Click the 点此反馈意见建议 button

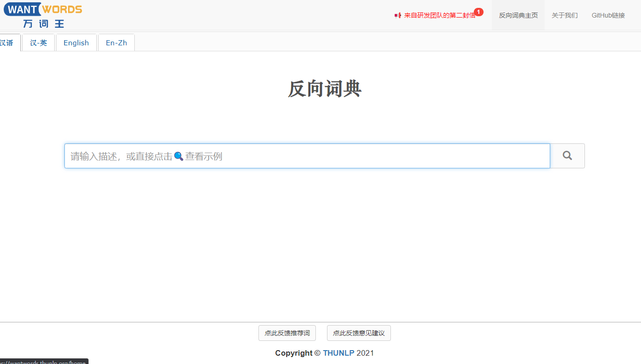pyautogui.click(x=359, y=333)
